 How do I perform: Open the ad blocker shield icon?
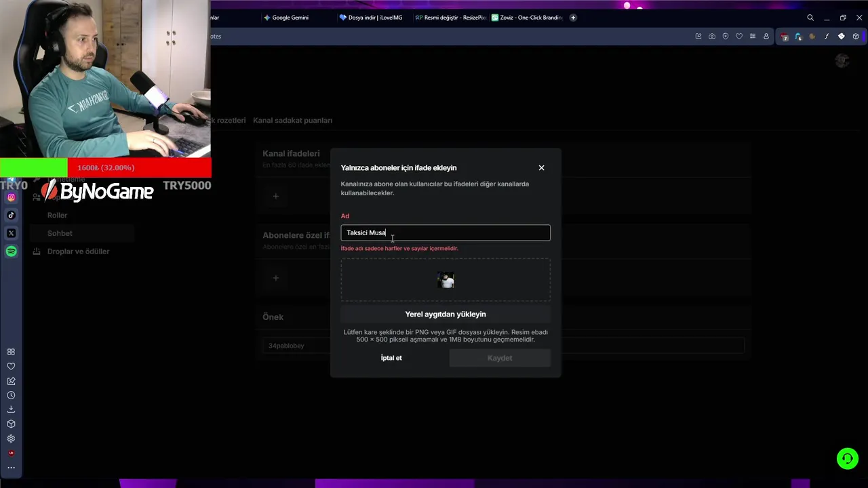[726, 37]
